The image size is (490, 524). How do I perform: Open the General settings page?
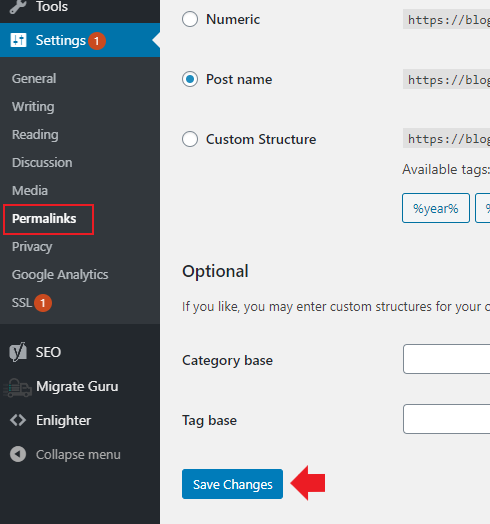pos(34,79)
